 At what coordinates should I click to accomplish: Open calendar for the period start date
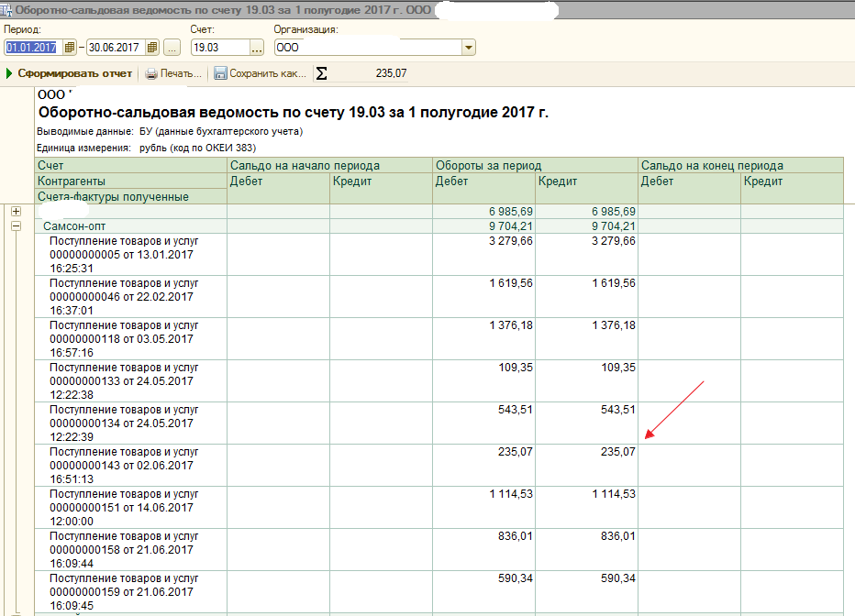pyautogui.click(x=69, y=48)
